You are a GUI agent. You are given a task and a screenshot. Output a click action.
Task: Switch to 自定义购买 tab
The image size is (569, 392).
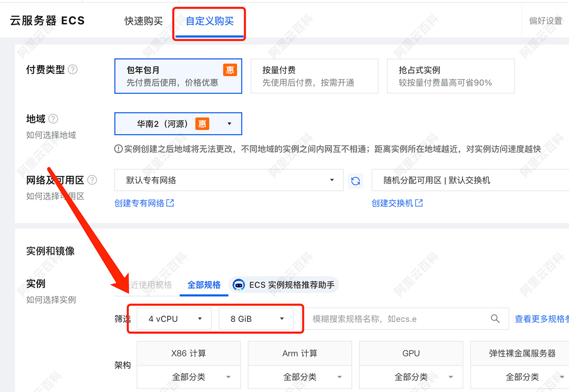[x=210, y=21]
